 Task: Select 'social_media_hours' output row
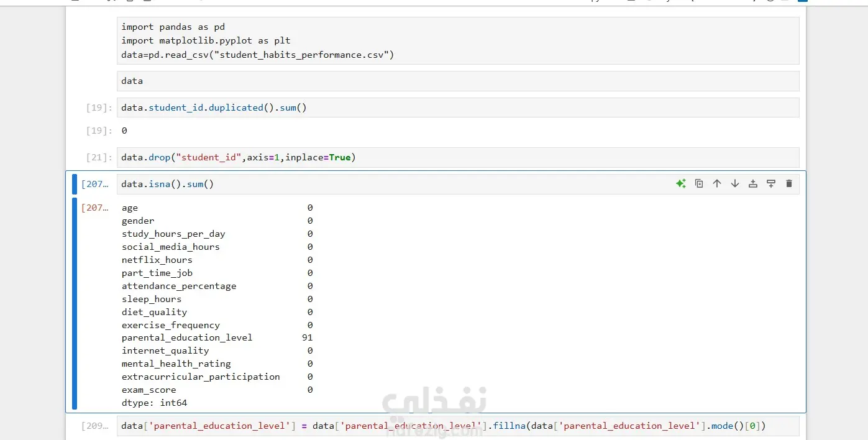[171, 247]
